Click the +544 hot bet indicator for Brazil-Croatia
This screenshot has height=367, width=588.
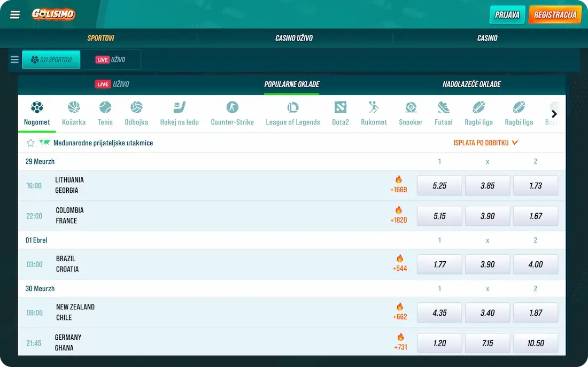coord(399,264)
